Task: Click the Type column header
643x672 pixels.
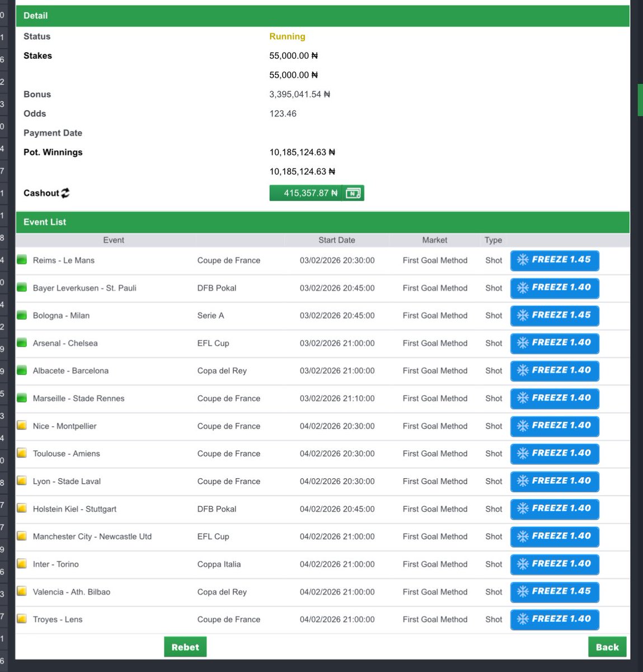Action: [493, 240]
